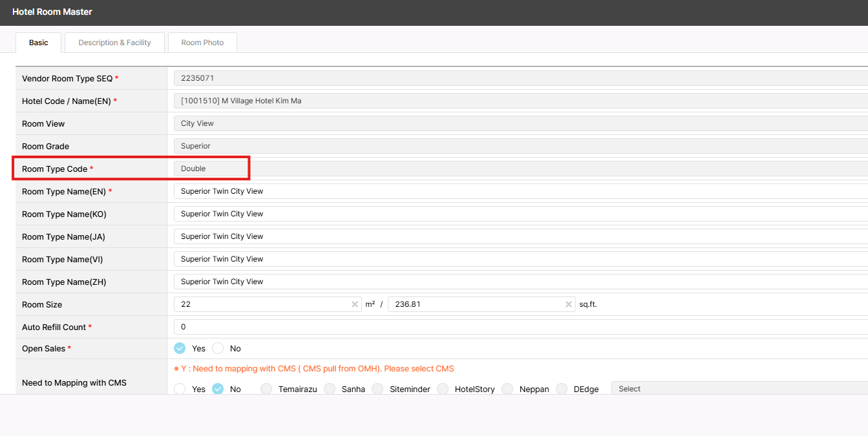Open the Description & Facility tab
Viewport: 868px width, 436px height.
pos(114,43)
